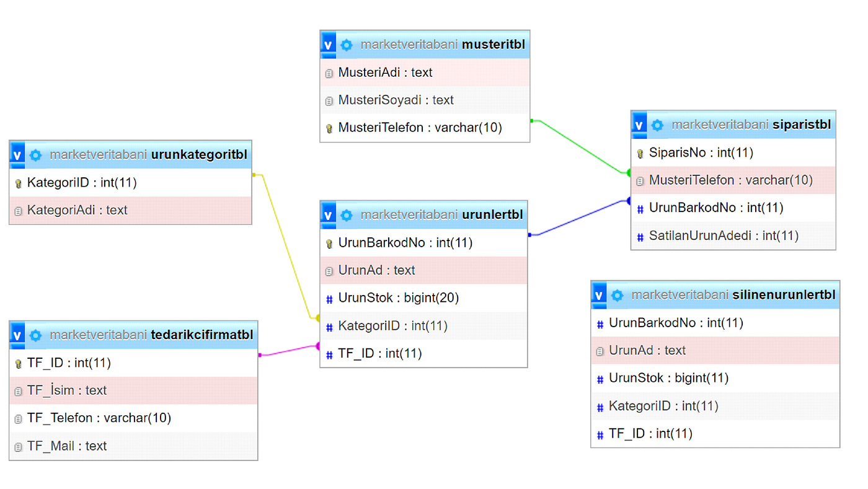The image size is (868, 489).
Task: Open the gear options of tedarikcifirmatbl
Action: pos(35,335)
